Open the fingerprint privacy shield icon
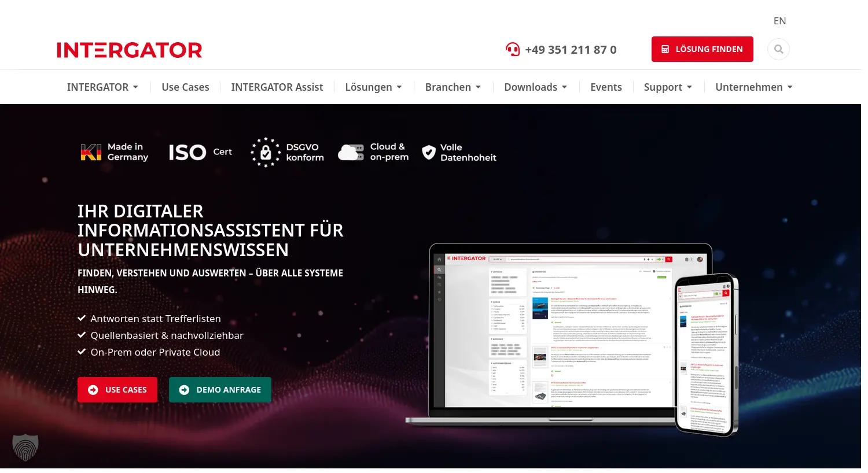Screen dimensions: 868x473 [x=25, y=448]
